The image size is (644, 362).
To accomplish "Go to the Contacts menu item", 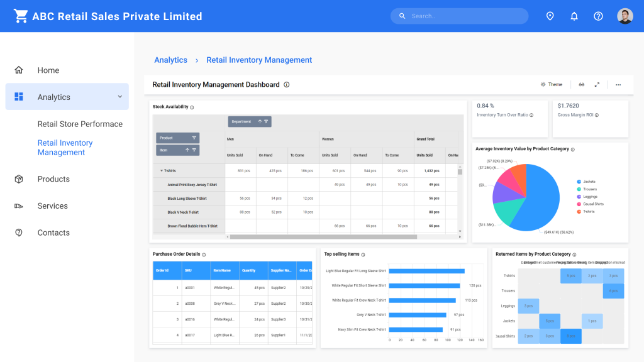I will (x=53, y=232).
